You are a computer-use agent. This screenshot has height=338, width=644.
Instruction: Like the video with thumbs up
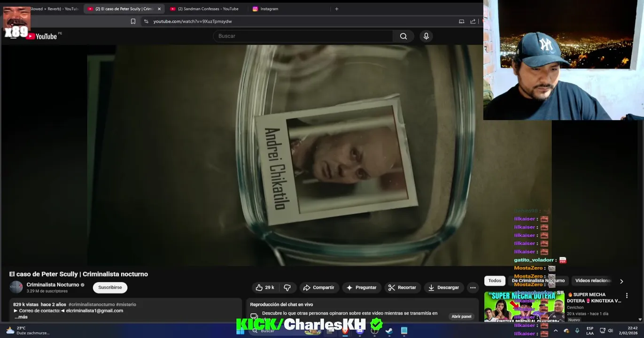click(x=264, y=287)
